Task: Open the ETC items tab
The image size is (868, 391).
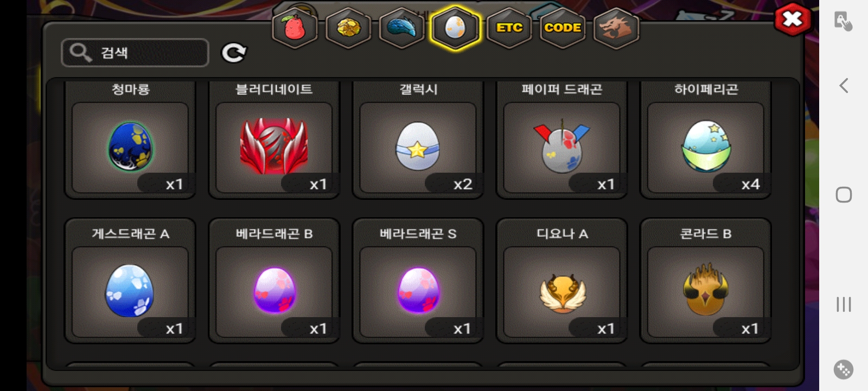Action: [509, 28]
